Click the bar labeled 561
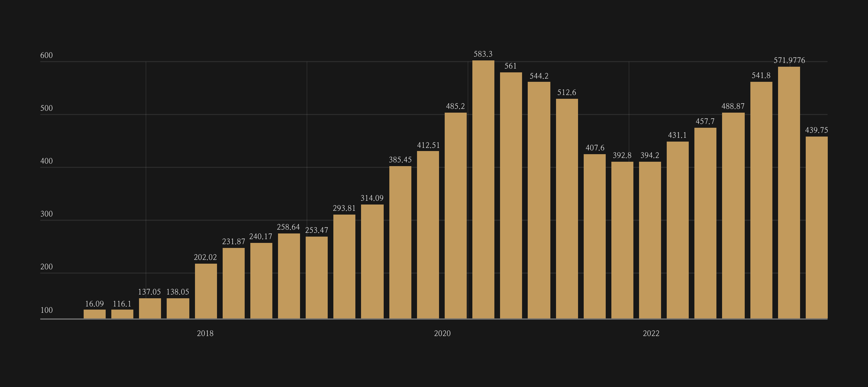Screen dimensions: 868x387 point(511,195)
